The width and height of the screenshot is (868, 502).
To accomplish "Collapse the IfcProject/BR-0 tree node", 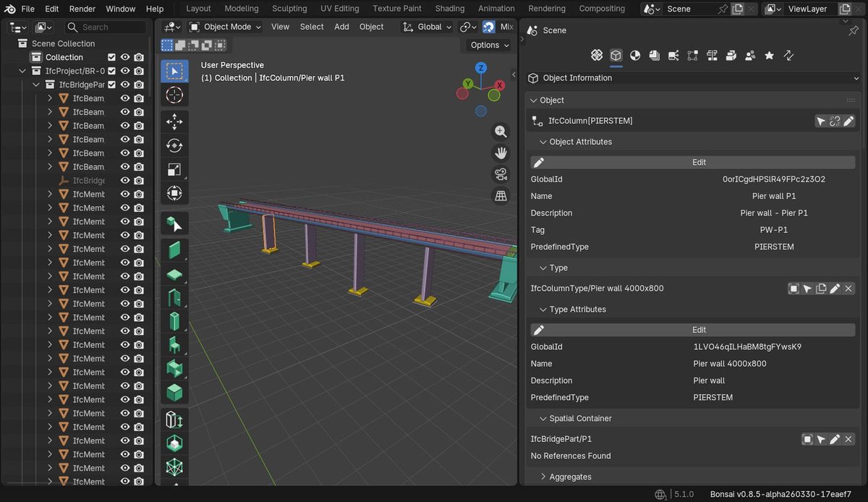I will [x=22, y=71].
